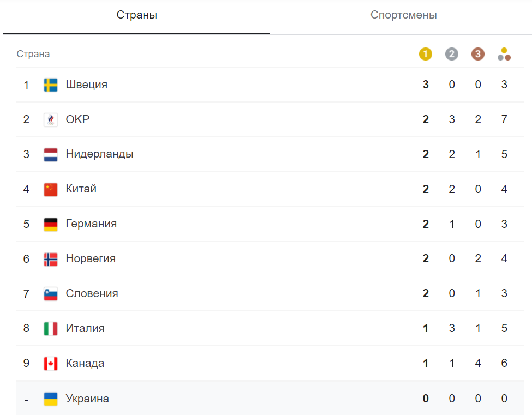Click the silver medal column icon

[452, 54]
